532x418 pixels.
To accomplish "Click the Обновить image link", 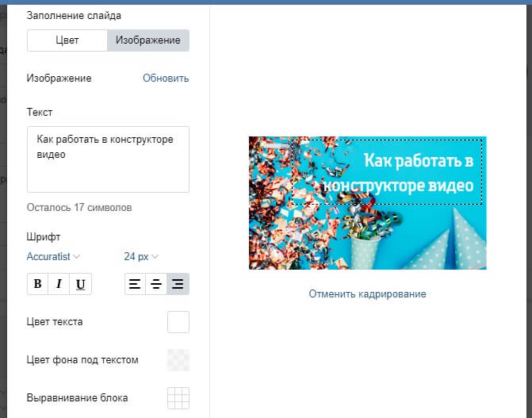I will (x=166, y=78).
